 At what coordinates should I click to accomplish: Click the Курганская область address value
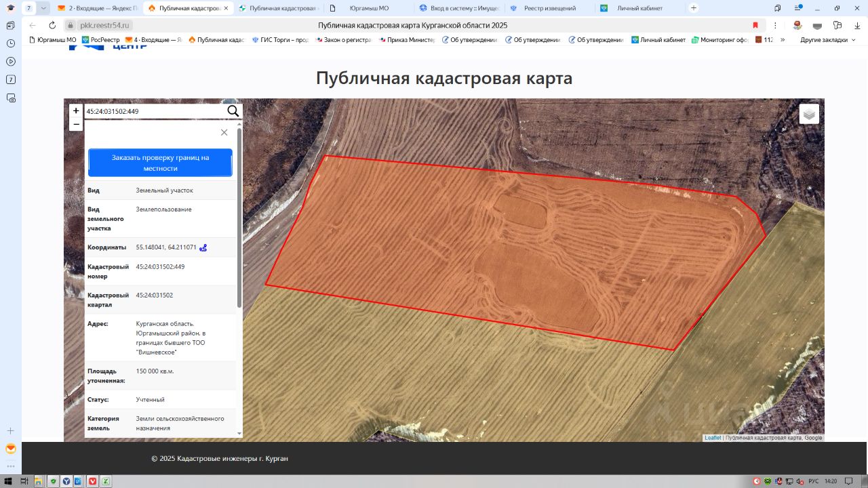coord(171,338)
